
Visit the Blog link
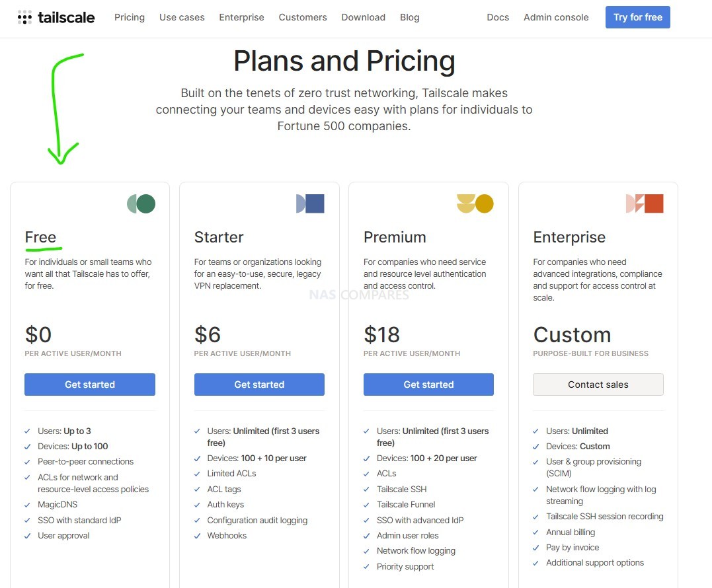coord(410,17)
